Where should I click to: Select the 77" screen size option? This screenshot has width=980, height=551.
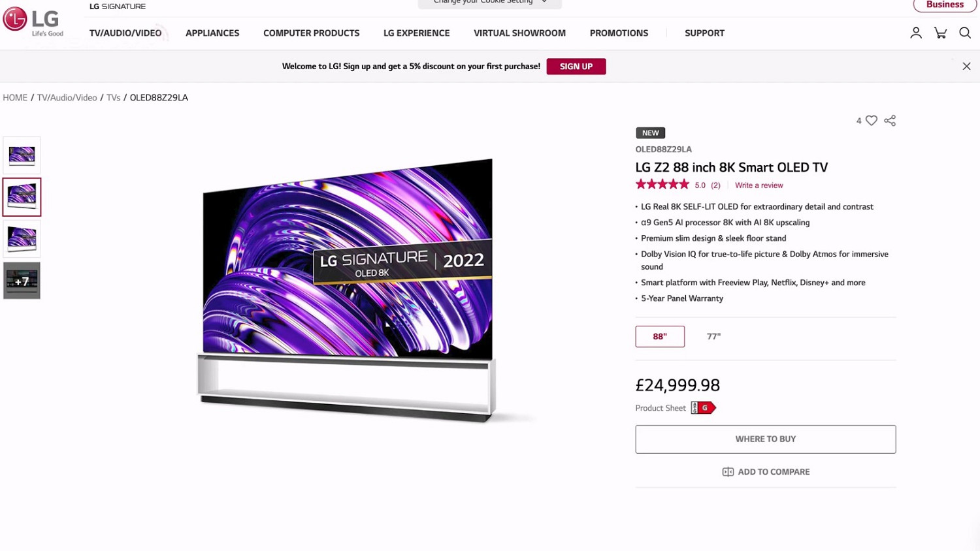[x=713, y=336]
